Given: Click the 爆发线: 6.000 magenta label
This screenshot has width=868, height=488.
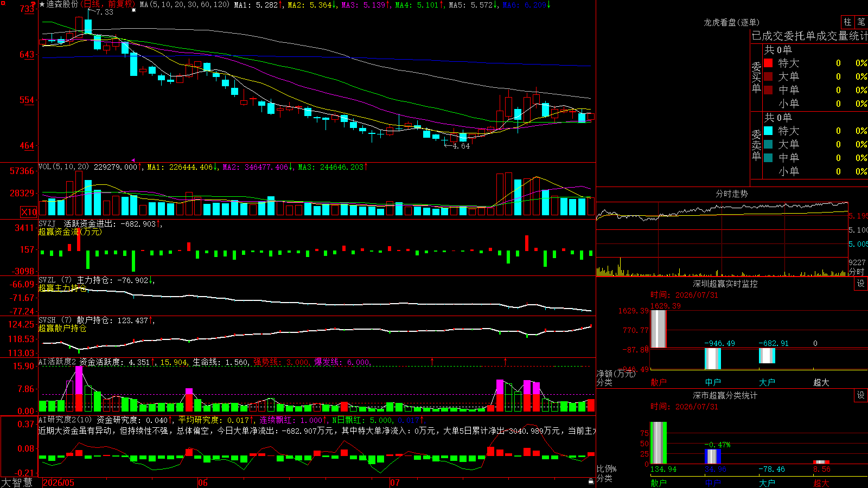Looking at the screenshot, I should pyautogui.click(x=342, y=362).
